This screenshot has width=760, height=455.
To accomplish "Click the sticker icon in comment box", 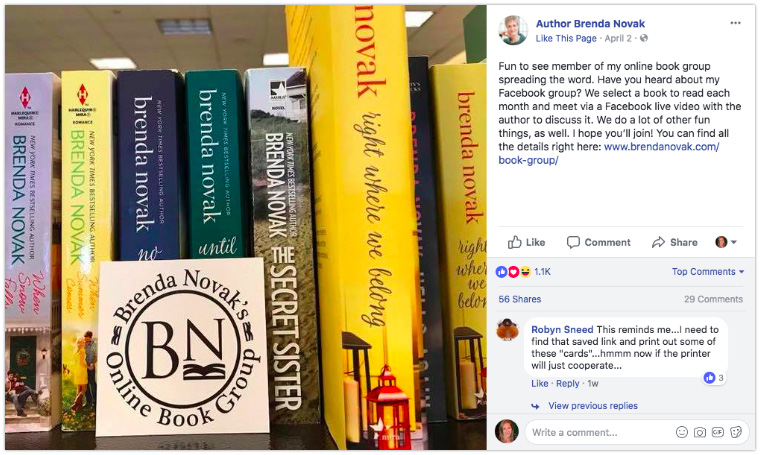I will pyautogui.click(x=736, y=432).
